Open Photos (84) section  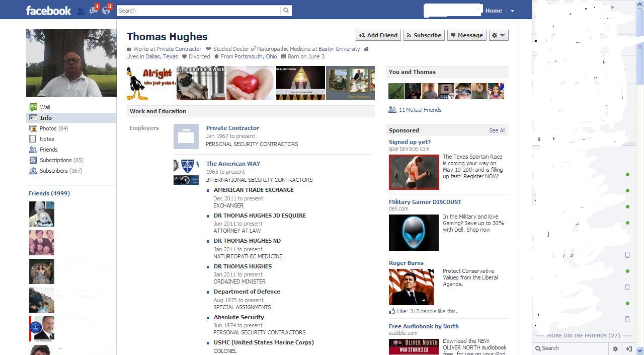[54, 128]
